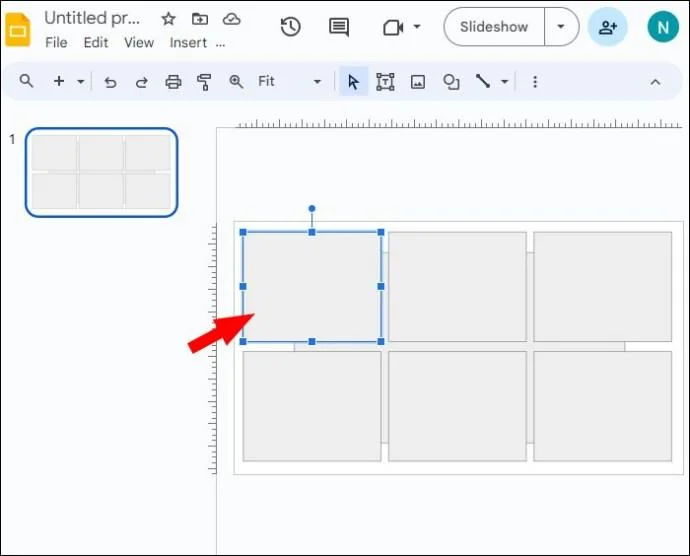Select slide 1 thumbnail in filmstrip

(x=102, y=172)
